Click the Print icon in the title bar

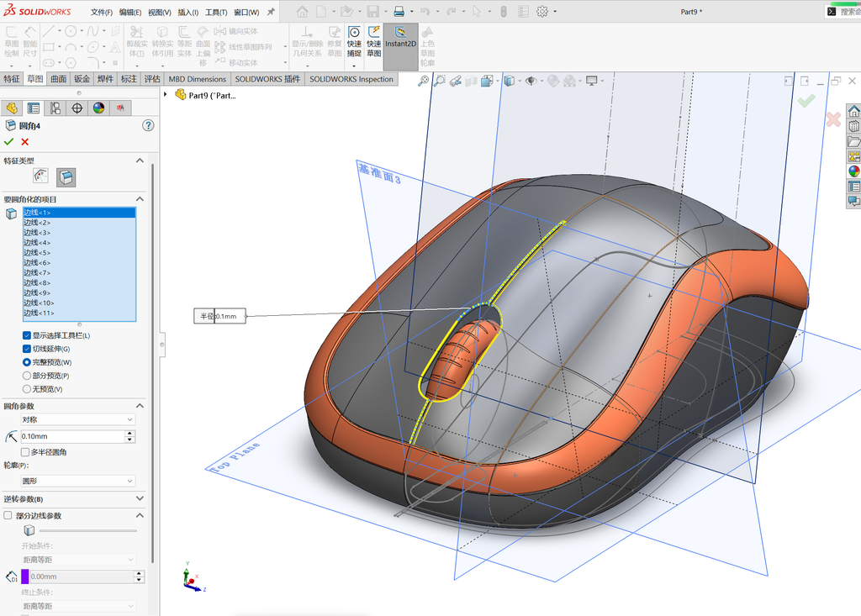coord(399,11)
